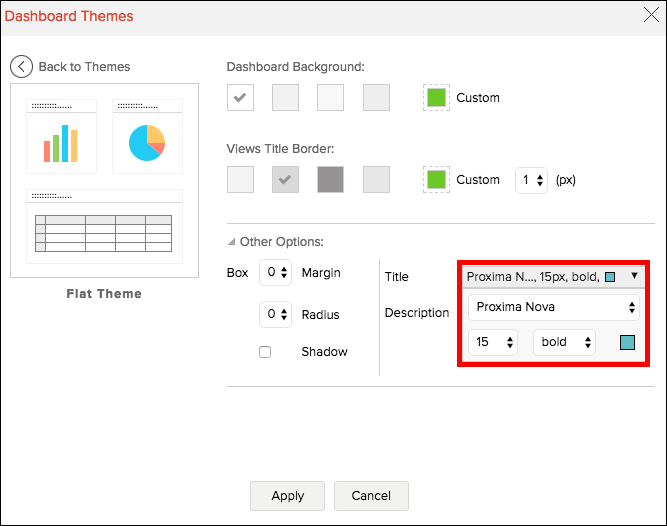The height and width of the screenshot is (526, 667).
Task: Click the back arrow circle icon
Action: tap(22, 67)
